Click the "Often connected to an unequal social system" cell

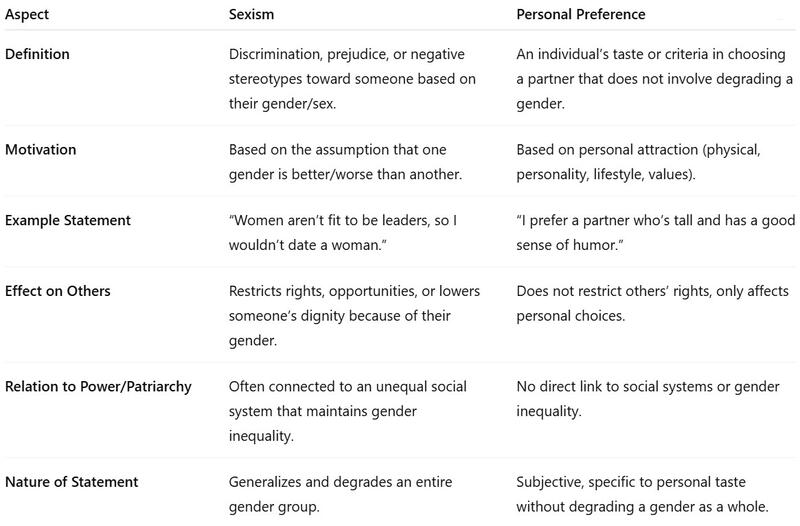click(x=348, y=411)
